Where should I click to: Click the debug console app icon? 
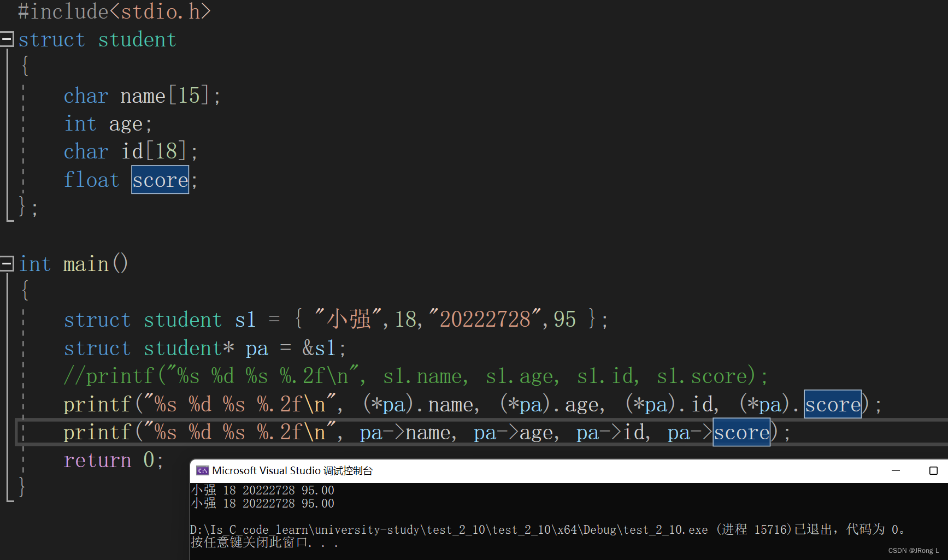(x=203, y=470)
